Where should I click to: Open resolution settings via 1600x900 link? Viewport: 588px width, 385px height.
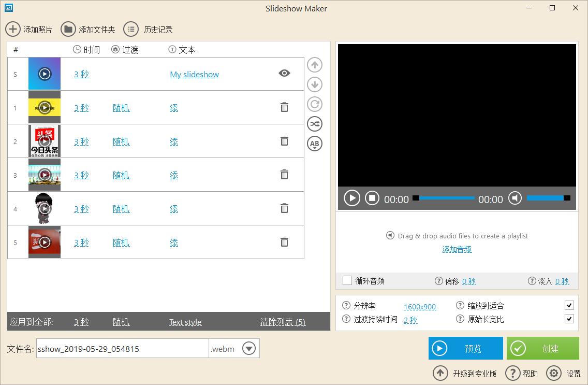[x=420, y=307]
